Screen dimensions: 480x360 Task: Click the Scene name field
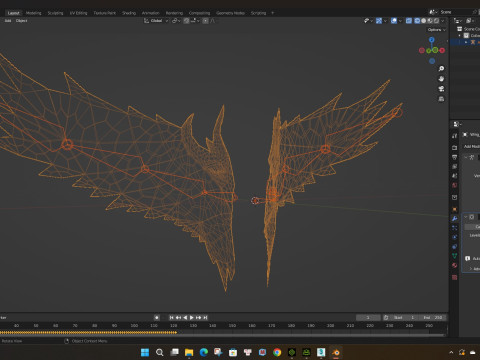point(454,12)
